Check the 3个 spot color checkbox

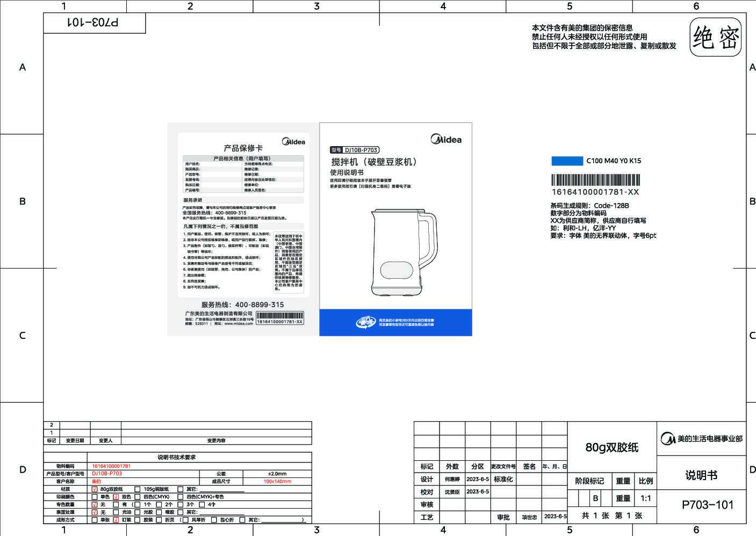pyautogui.click(x=181, y=504)
